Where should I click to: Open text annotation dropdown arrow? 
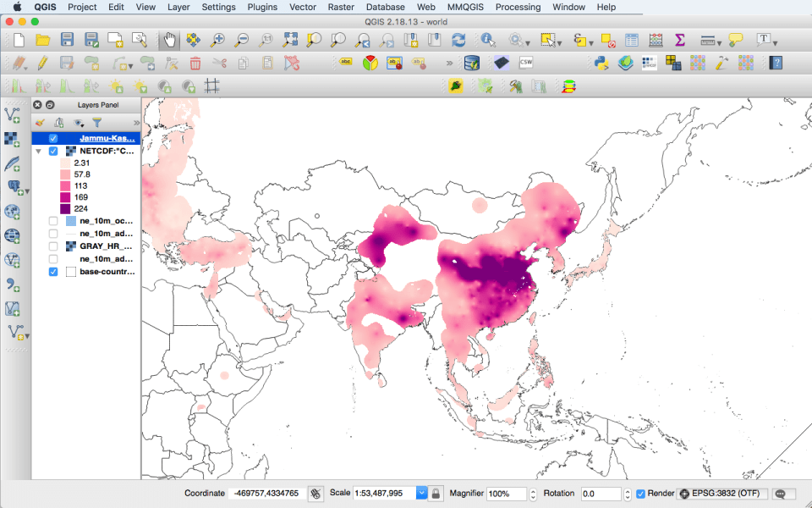pos(776,43)
